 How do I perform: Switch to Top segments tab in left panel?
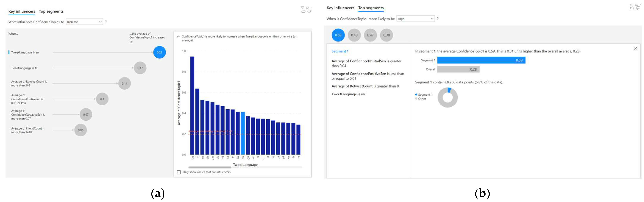click(x=51, y=11)
